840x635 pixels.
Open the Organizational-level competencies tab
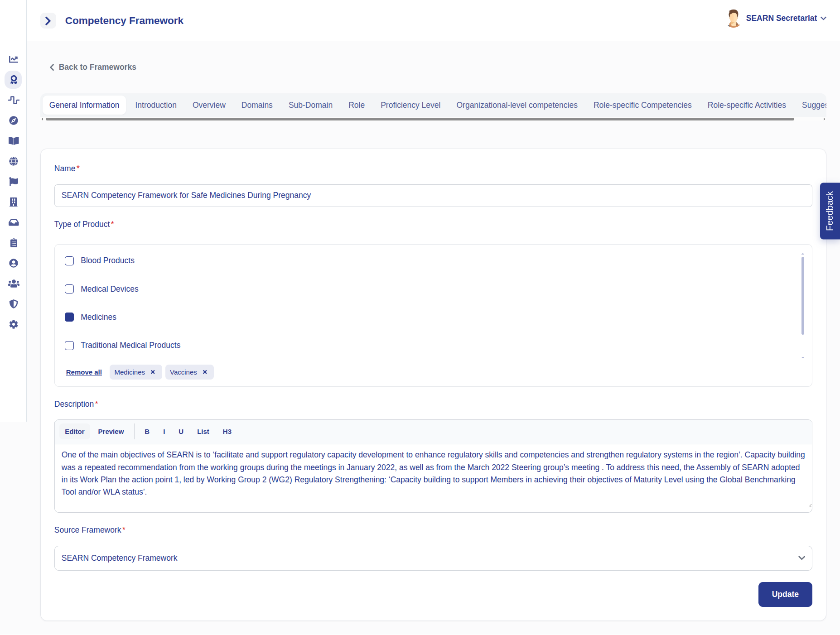coord(517,105)
